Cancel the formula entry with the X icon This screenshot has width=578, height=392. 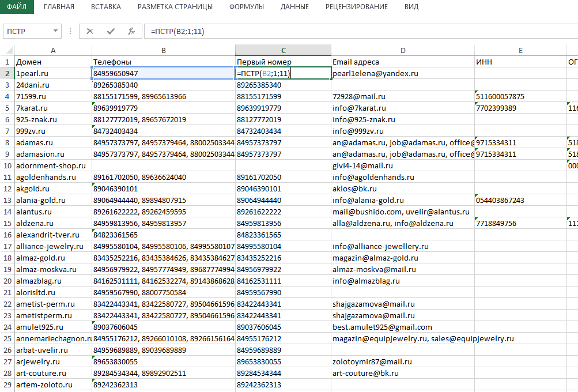pos(89,31)
